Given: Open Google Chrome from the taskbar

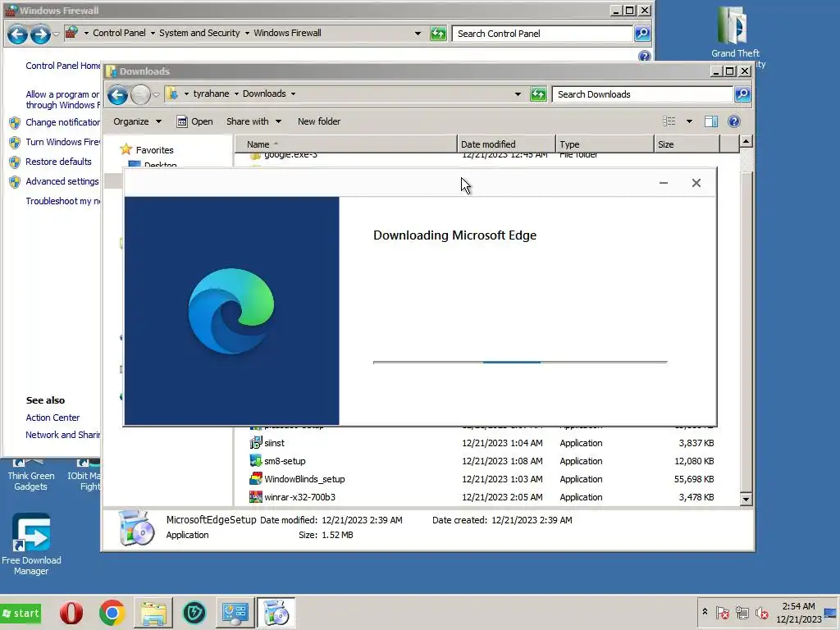Looking at the screenshot, I should click(x=112, y=613).
